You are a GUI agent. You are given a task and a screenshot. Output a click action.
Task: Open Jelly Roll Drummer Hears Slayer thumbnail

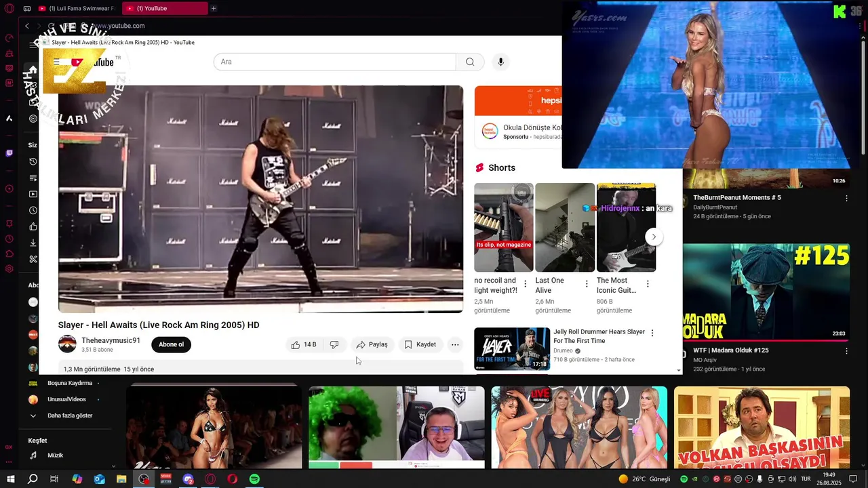pos(512,349)
